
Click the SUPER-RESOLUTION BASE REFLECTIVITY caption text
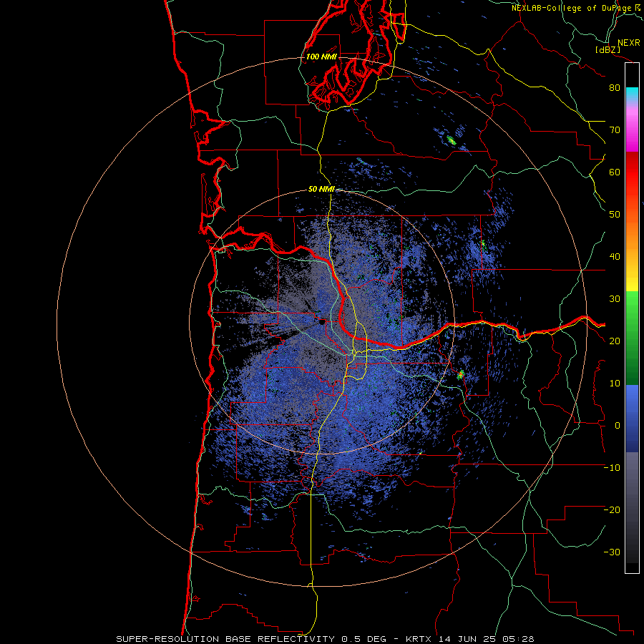click(225, 639)
